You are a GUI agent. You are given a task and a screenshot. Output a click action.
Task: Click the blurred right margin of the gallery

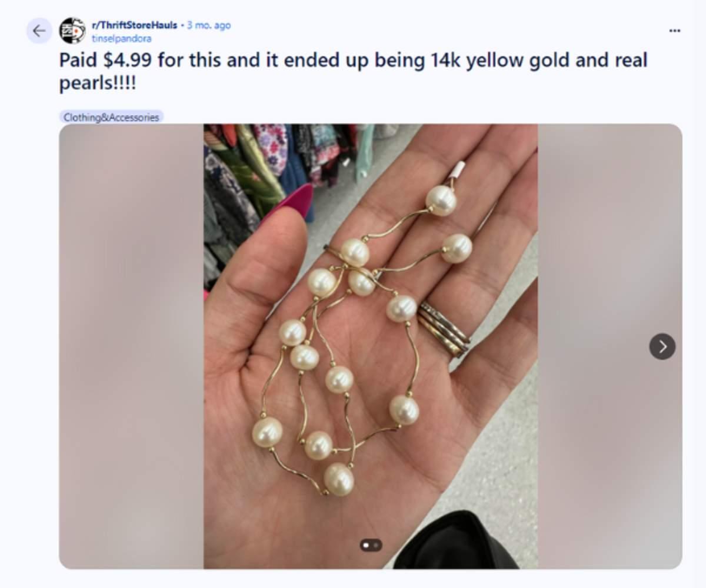[x=610, y=346]
